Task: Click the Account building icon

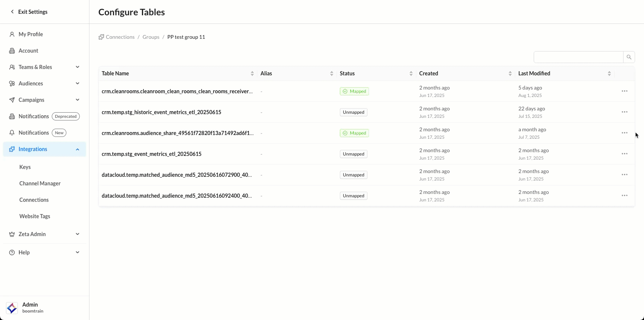Action: (12, 51)
